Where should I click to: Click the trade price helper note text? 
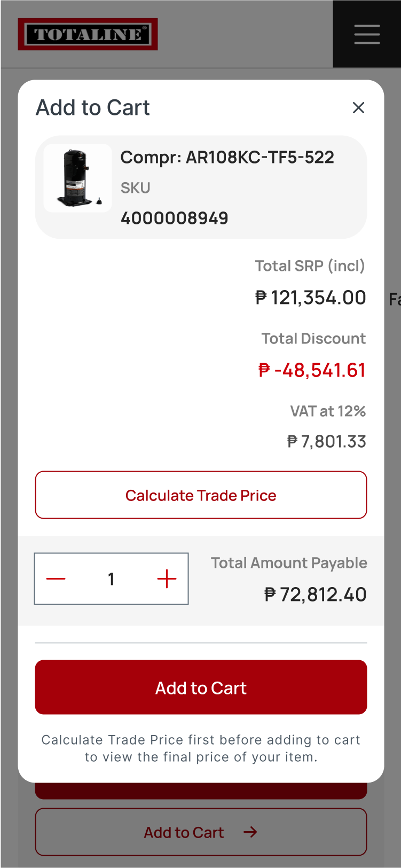pos(201,748)
